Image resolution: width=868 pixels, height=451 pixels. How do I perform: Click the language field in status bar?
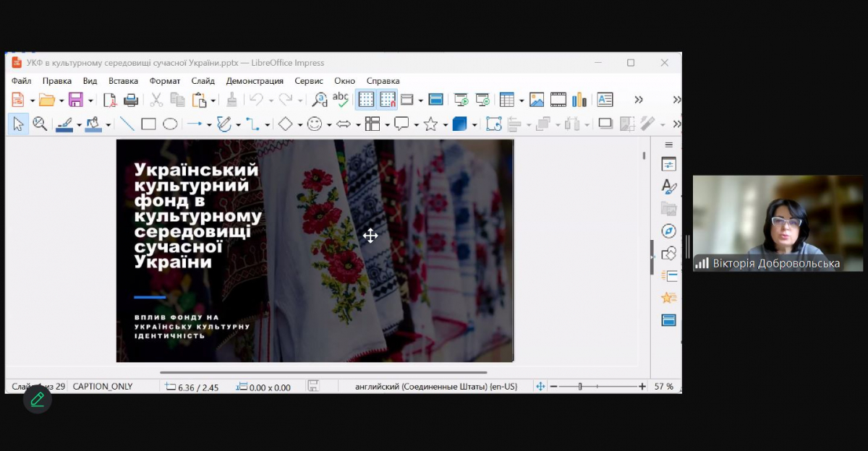click(436, 387)
